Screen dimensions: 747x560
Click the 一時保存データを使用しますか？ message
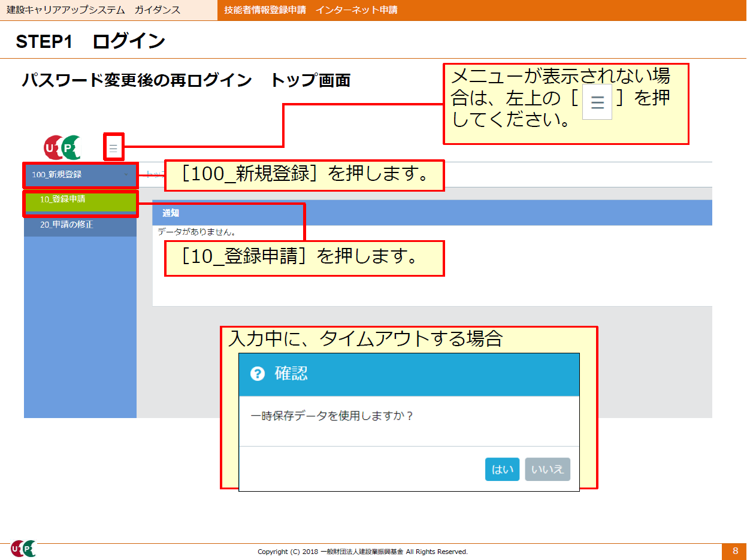pyautogui.click(x=332, y=416)
